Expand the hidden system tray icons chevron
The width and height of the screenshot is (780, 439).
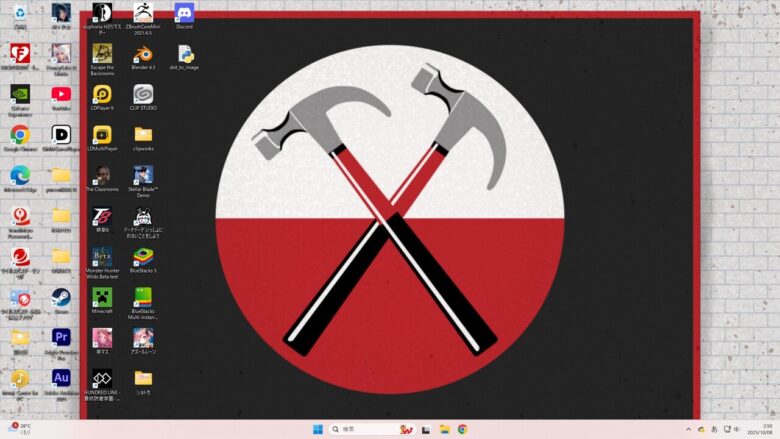[x=688, y=429]
